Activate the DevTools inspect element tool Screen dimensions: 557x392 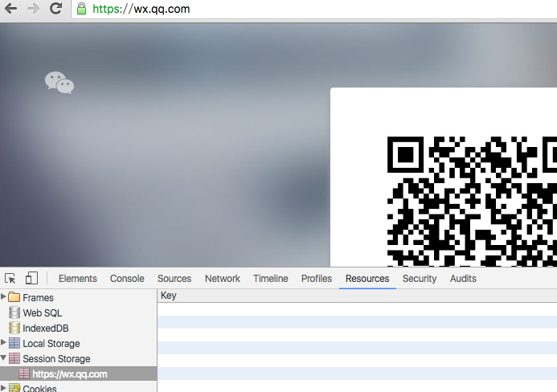pyautogui.click(x=10, y=279)
